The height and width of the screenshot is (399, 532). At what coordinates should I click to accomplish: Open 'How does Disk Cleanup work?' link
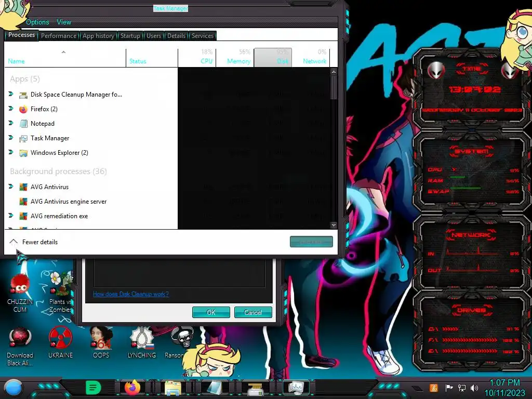(130, 294)
